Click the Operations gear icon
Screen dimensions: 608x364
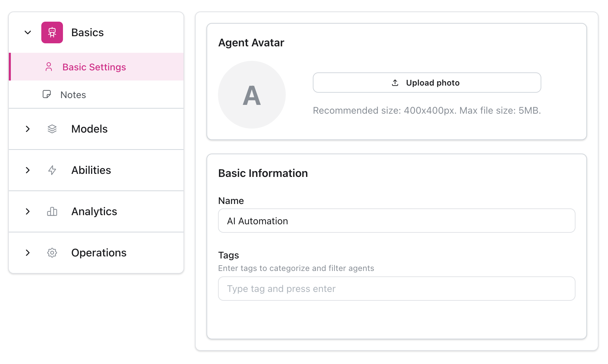tap(52, 253)
